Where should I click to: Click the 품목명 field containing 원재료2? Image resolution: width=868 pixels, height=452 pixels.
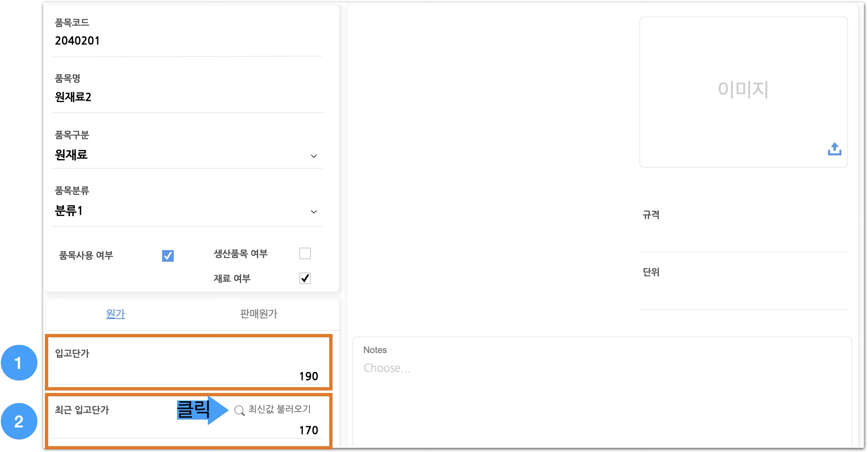coord(73,97)
